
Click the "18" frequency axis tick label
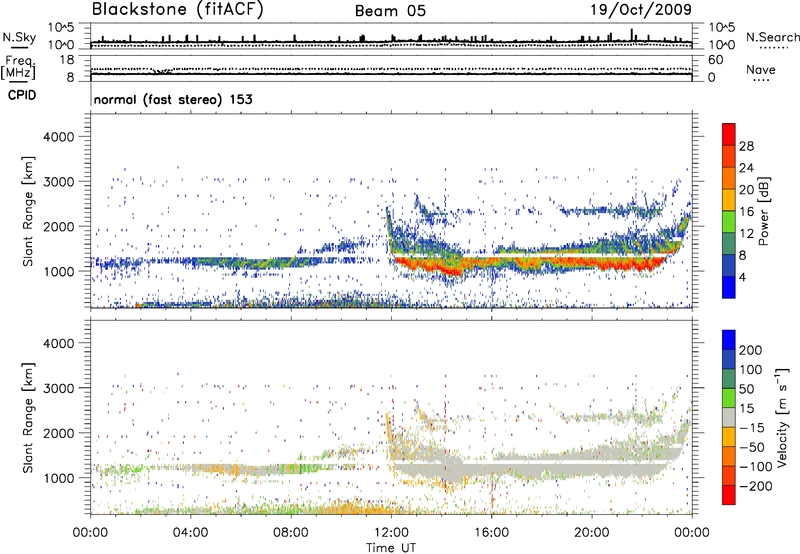(67, 60)
